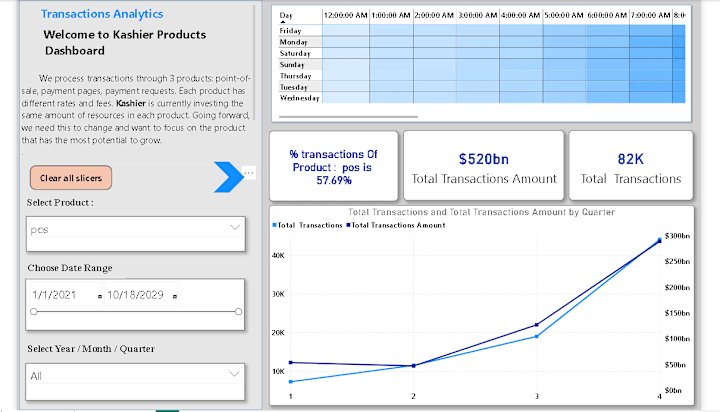The height and width of the screenshot is (412, 720).
Task: Select the 6:00:00 AM column header
Action: 607,15
